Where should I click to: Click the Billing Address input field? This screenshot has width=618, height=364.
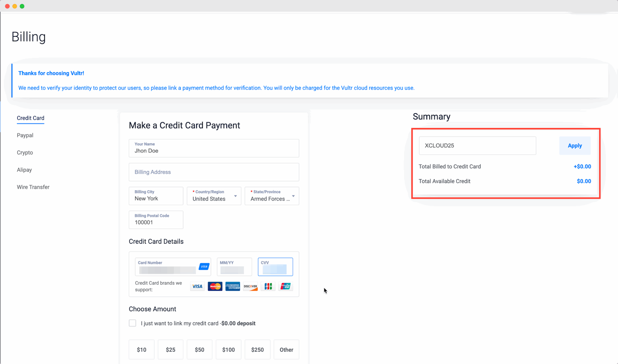coord(214,172)
